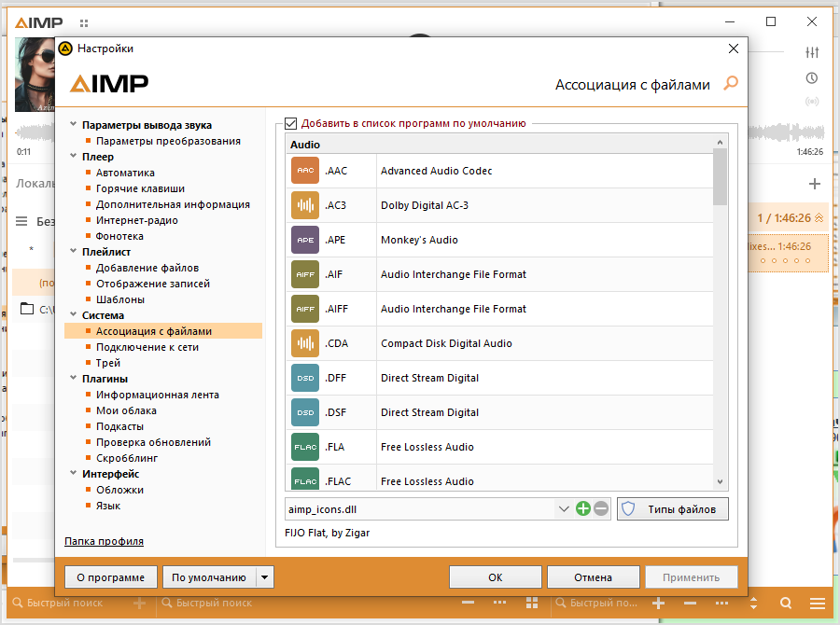The height and width of the screenshot is (625, 840).
Task: Open the 'Папка профиля' link
Action: [x=104, y=541]
